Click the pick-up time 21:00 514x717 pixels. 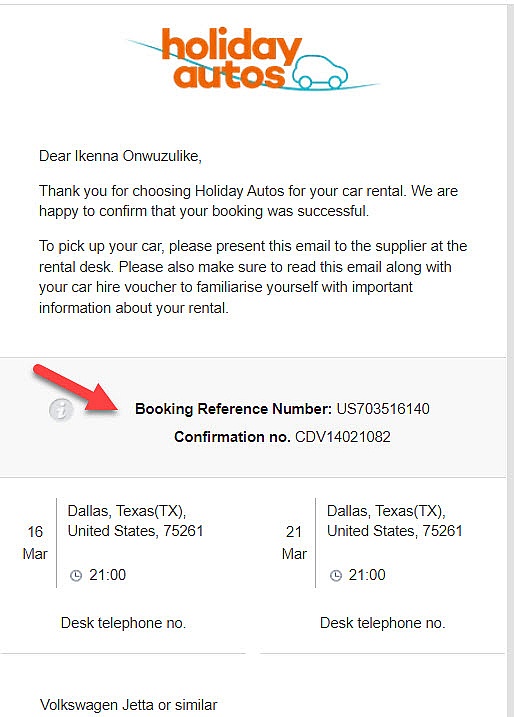tap(107, 575)
